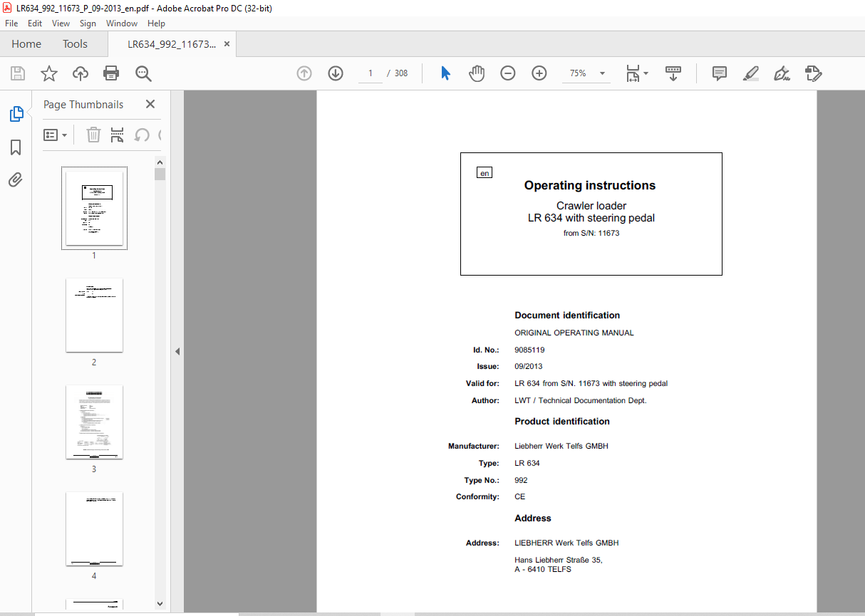Viewport: 865px width, 616px height.
Task: Open the View menu
Action: coord(61,24)
